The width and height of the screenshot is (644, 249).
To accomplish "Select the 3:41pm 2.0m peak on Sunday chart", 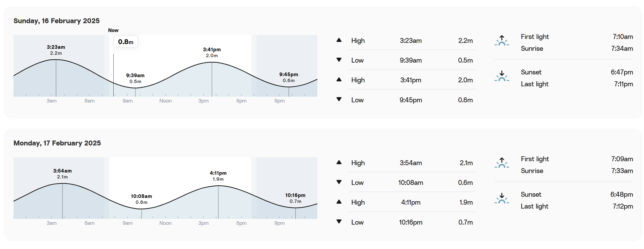I will [x=212, y=52].
